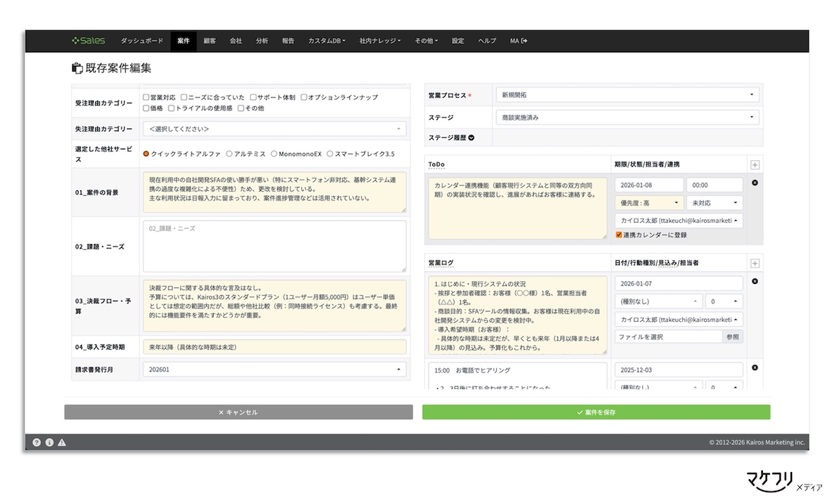Open the その他 dropdown menu
This screenshot has height=504, width=833.
point(426,41)
